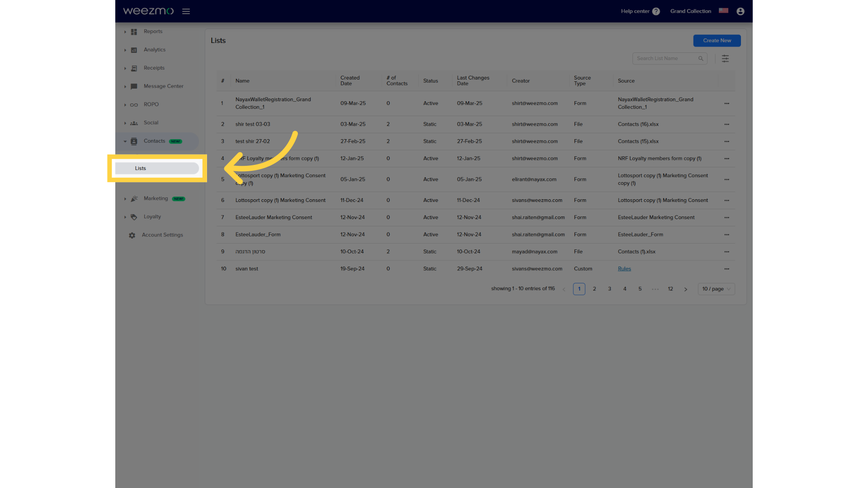Open the three-dot menu for row 9
This screenshot has height=488, width=868.
(726, 252)
